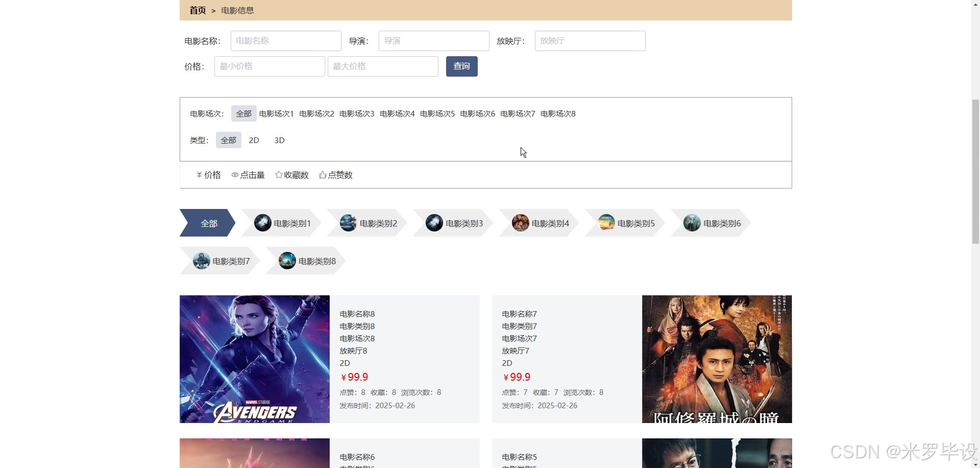Image resolution: width=980 pixels, height=468 pixels.
Task: Select 电影类别6 round category icon
Action: [x=692, y=223]
